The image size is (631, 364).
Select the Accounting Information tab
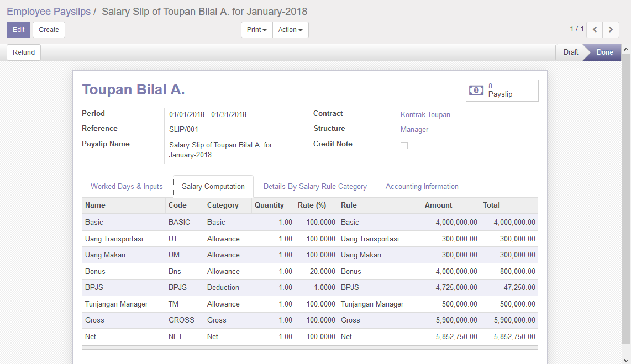click(422, 187)
